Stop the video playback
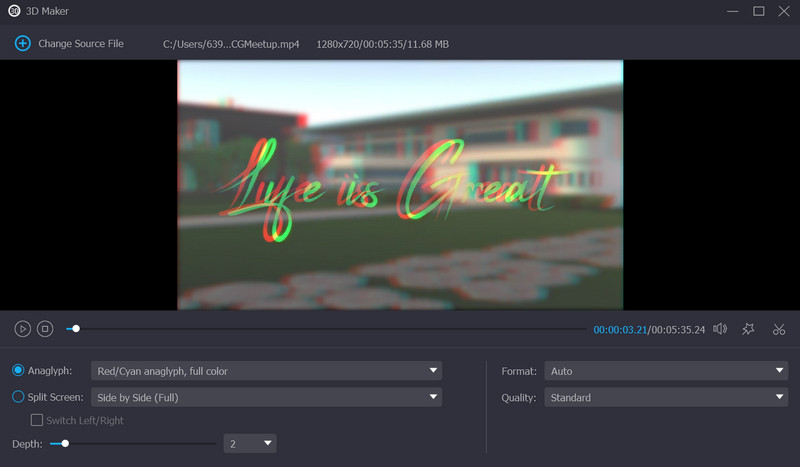800x467 pixels. pos(45,329)
